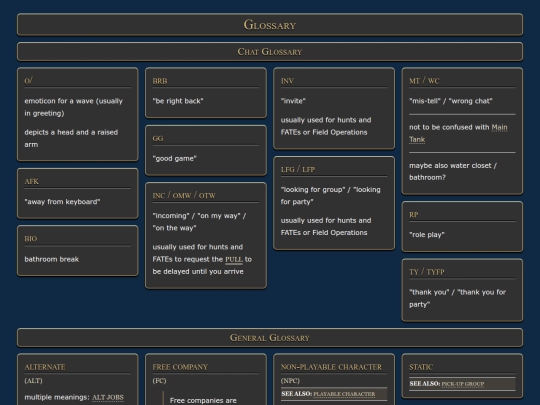Click "incoming" / "on my way" definition
This screenshot has width=540, height=405.
199,222
